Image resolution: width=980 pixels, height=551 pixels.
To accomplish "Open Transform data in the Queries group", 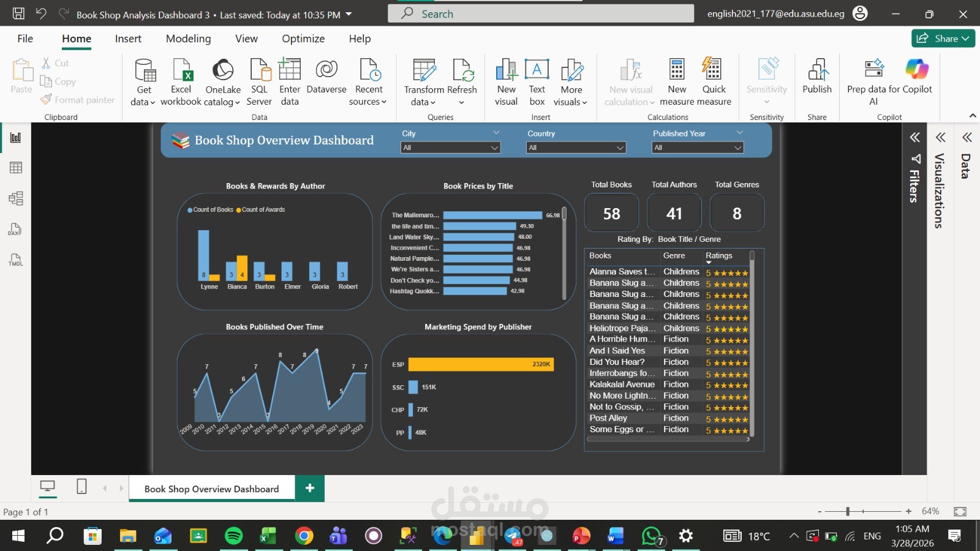I will point(424,81).
